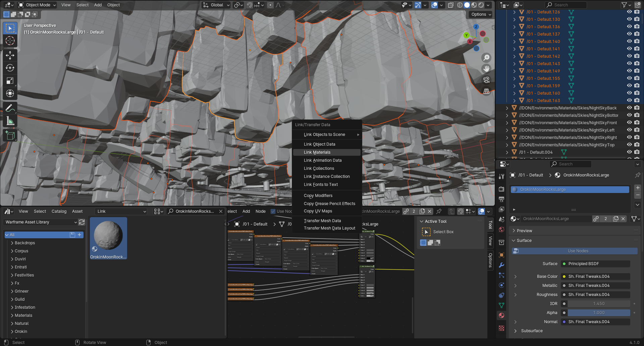Open the vertical Tool sidebar tab
The image size is (644, 346).
[x=490, y=225]
